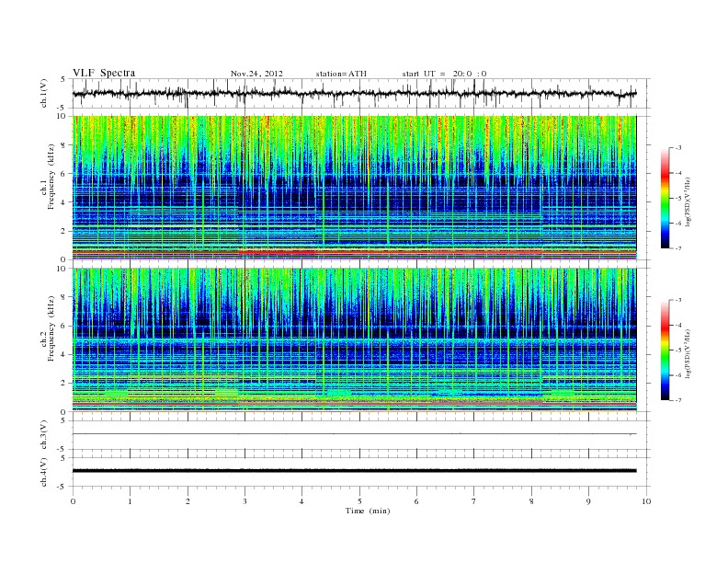Click the "-7" tick on ch.2 color bar
The image size is (728, 563).
point(677,400)
